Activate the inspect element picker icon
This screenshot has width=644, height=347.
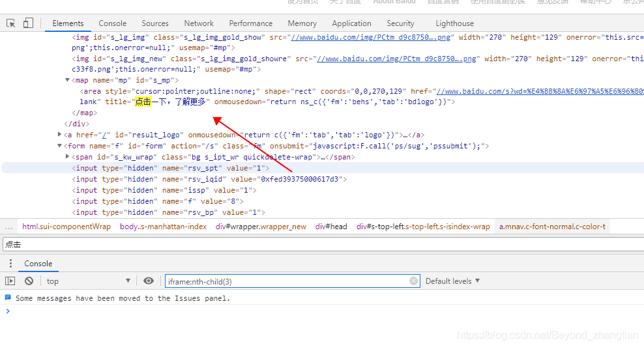pos(11,23)
